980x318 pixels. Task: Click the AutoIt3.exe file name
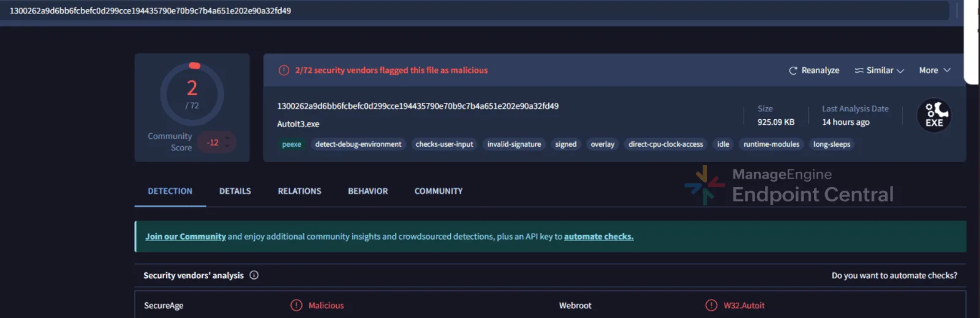pyautogui.click(x=298, y=124)
